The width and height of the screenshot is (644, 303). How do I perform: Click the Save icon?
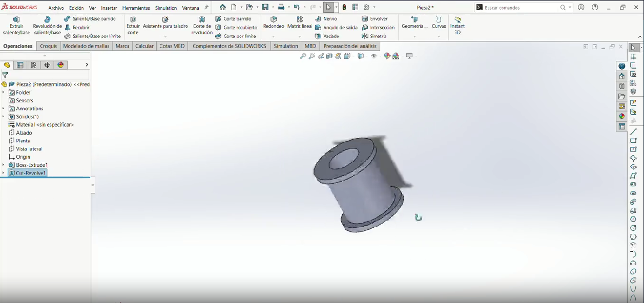tap(265, 7)
